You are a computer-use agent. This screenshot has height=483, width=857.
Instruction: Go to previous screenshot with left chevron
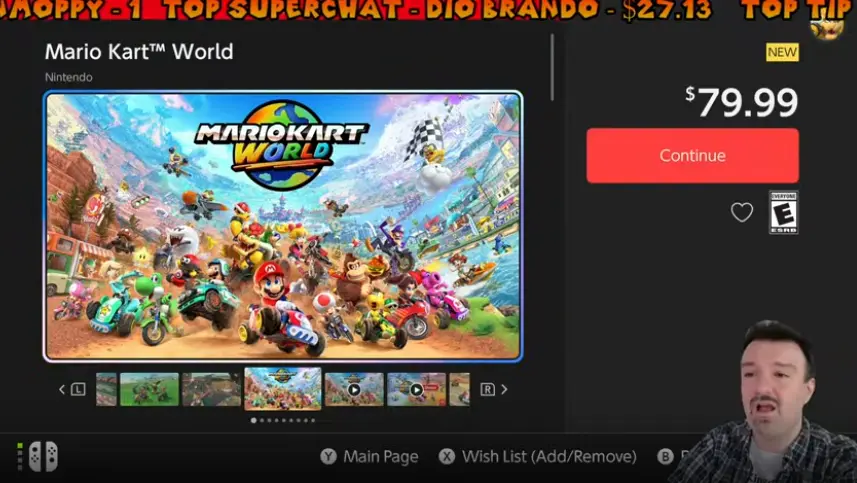click(x=62, y=390)
